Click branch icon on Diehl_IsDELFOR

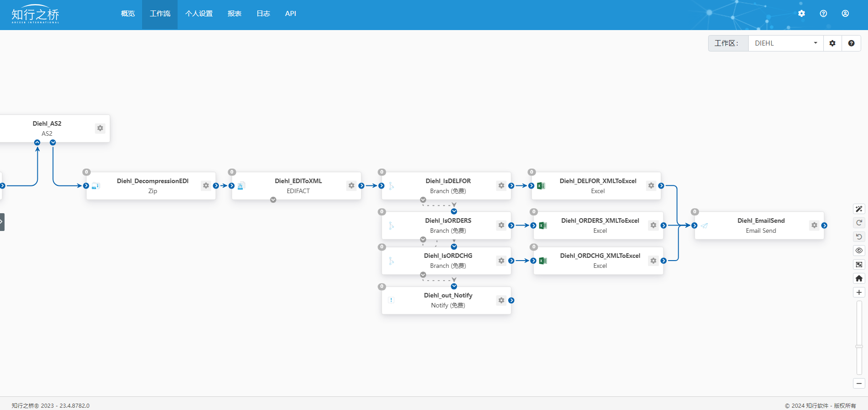coord(391,186)
